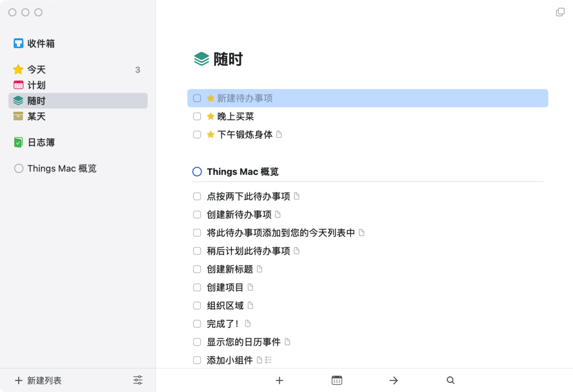Click the red calendar icon beside 计划
The image size is (573, 392).
coord(18,85)
